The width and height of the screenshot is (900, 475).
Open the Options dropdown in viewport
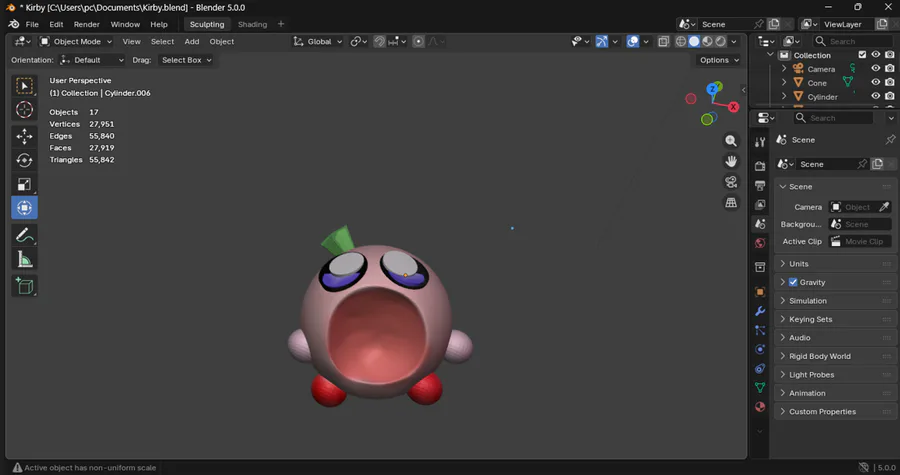tap(719, 60)
